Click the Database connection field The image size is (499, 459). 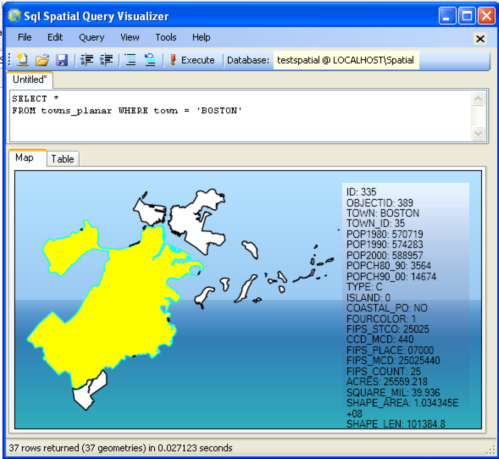point(346,60)
